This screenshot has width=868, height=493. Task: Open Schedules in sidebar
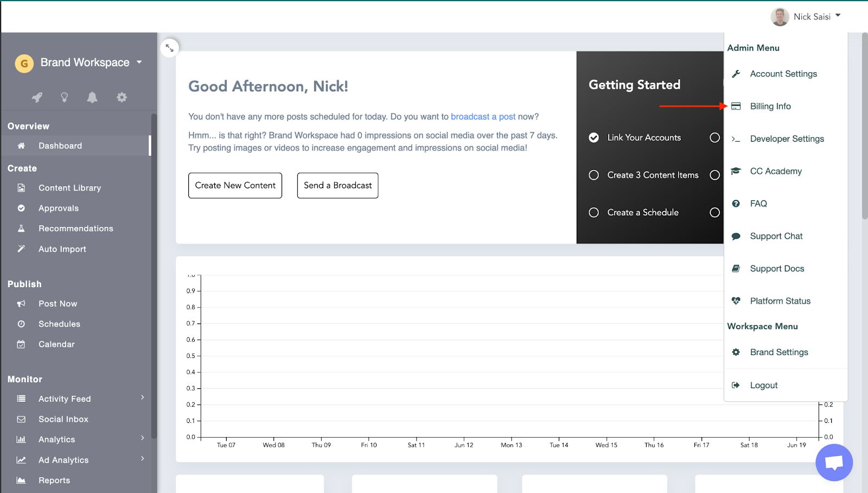[59, 324]
